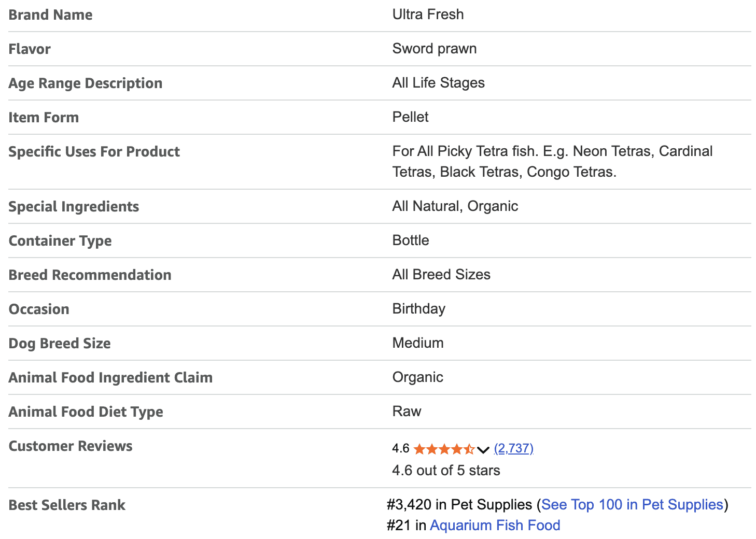Select the Brand Name row label
Viewport: 756px width, 539px height.
coord(50,15)
